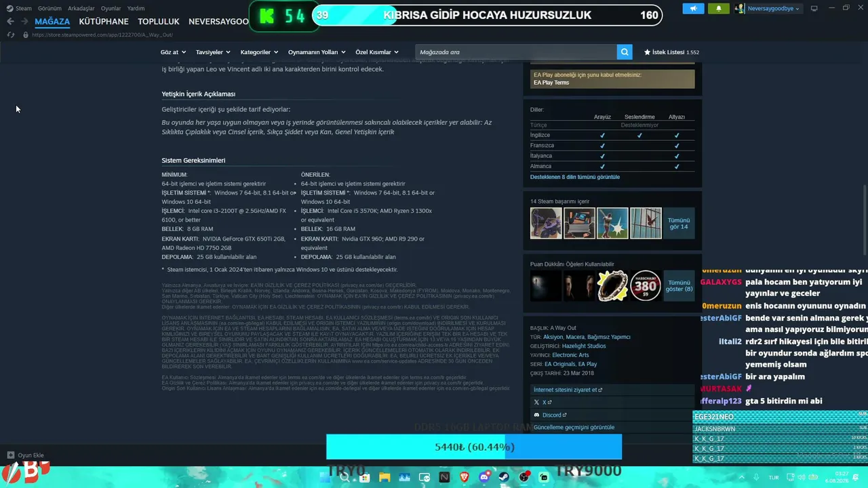Open the chain frame points shop item
Screen dimensions: 868x488
coord(612,285)
